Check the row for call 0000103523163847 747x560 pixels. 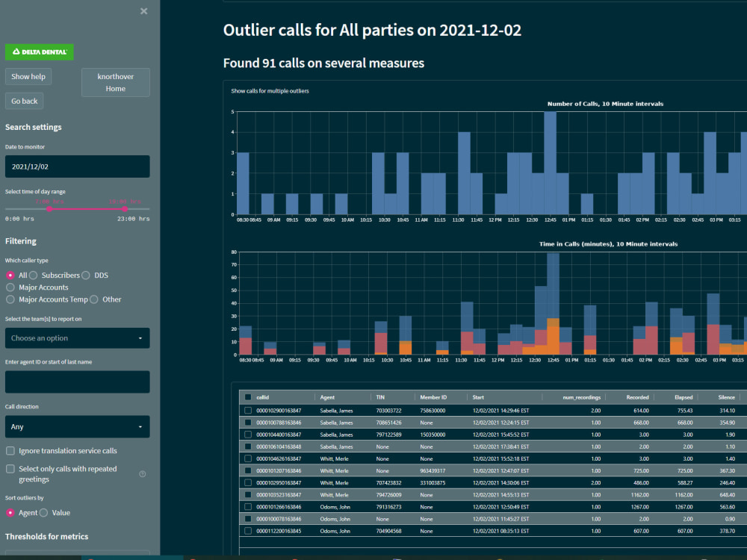coord(248,495)
